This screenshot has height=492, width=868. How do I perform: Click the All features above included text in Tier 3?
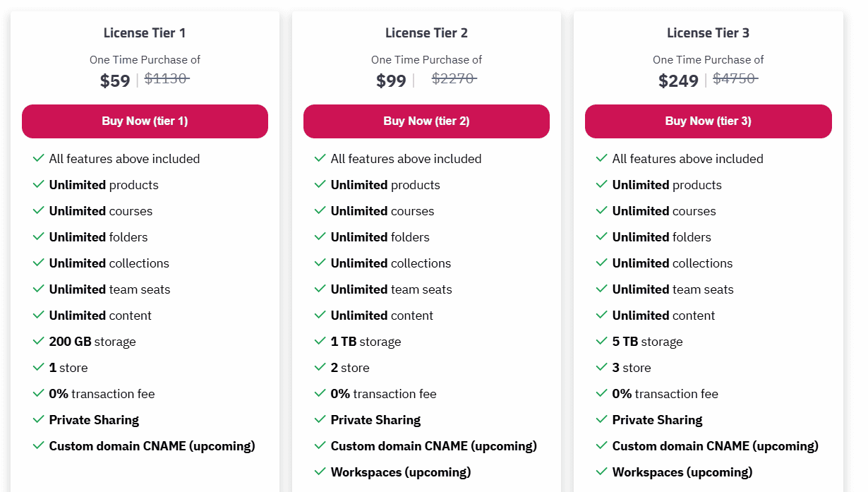tap(687, 158)
